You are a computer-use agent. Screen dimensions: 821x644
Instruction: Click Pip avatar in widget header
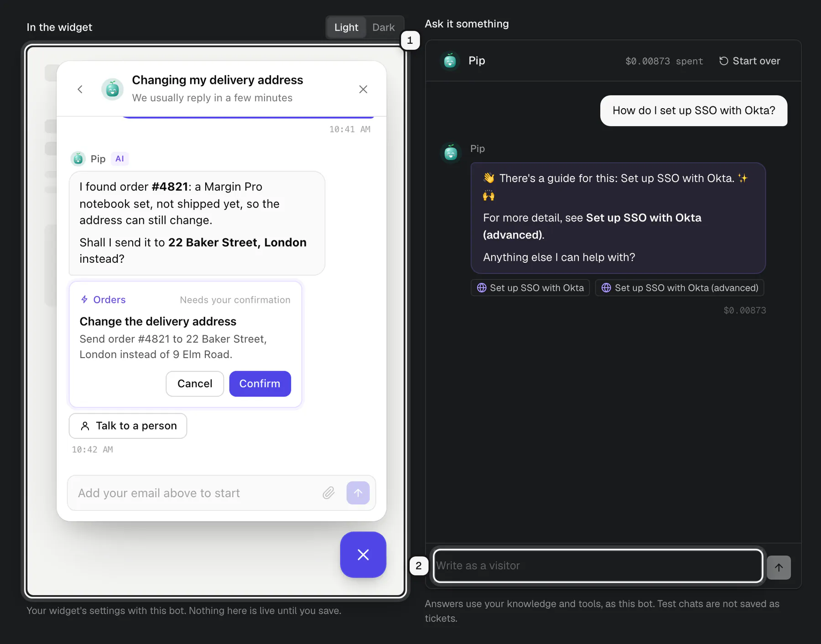113,89
